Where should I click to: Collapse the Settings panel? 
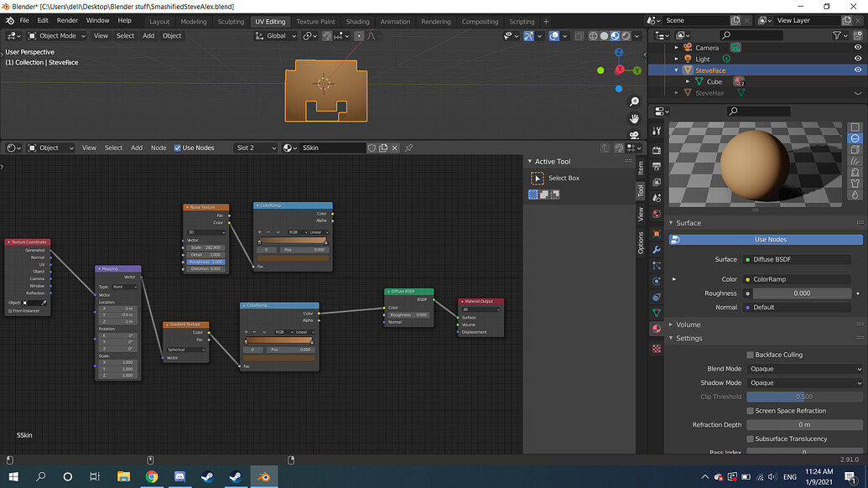(x=671, y=338)
